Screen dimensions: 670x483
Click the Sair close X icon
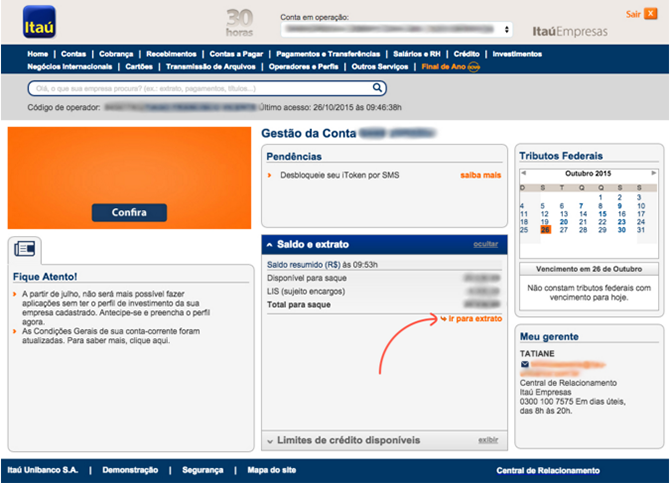(x=651, y=14)
